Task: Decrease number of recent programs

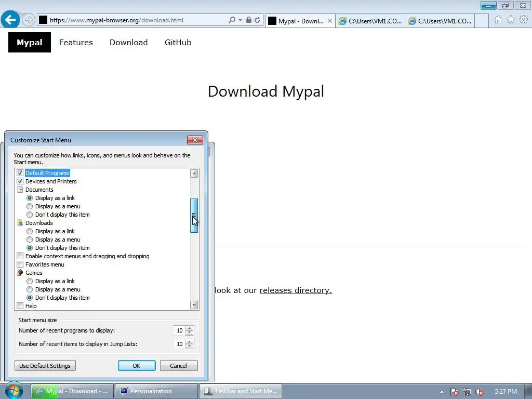Action: (190, 333)
